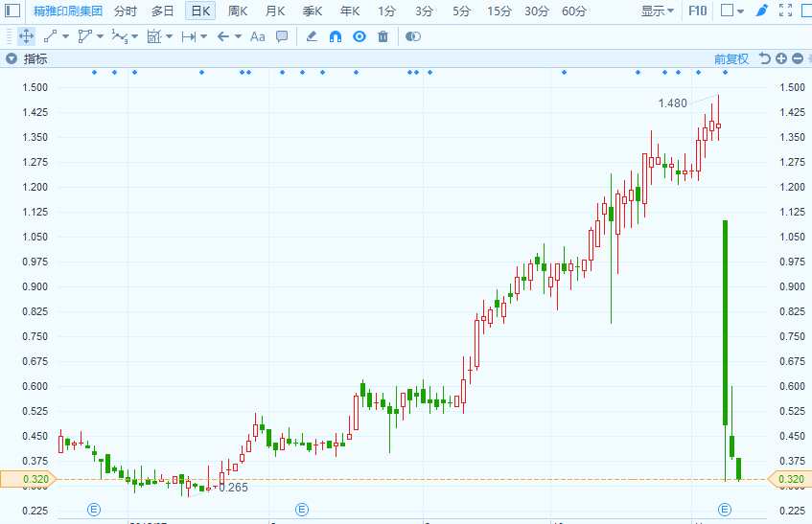Viewport: 812px width, 524px height.
Task: Click 1.500 on the left price axis
Action: 35,87
